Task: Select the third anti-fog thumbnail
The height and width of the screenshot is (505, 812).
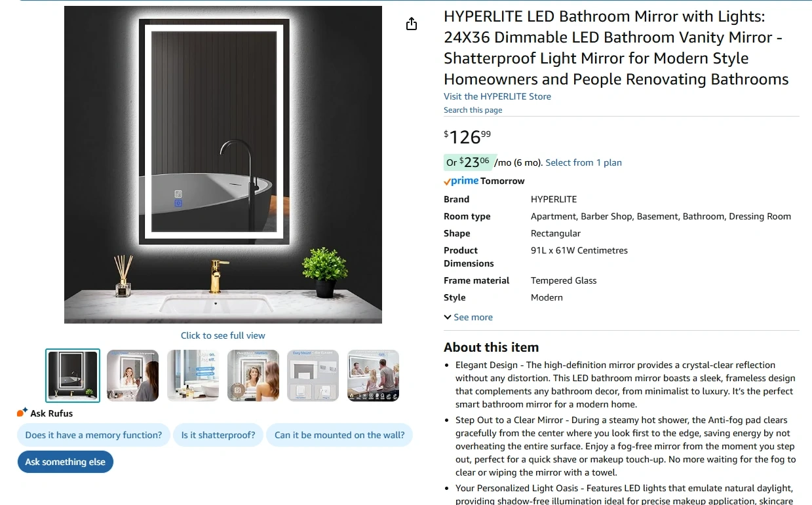Action: point(193,375)
